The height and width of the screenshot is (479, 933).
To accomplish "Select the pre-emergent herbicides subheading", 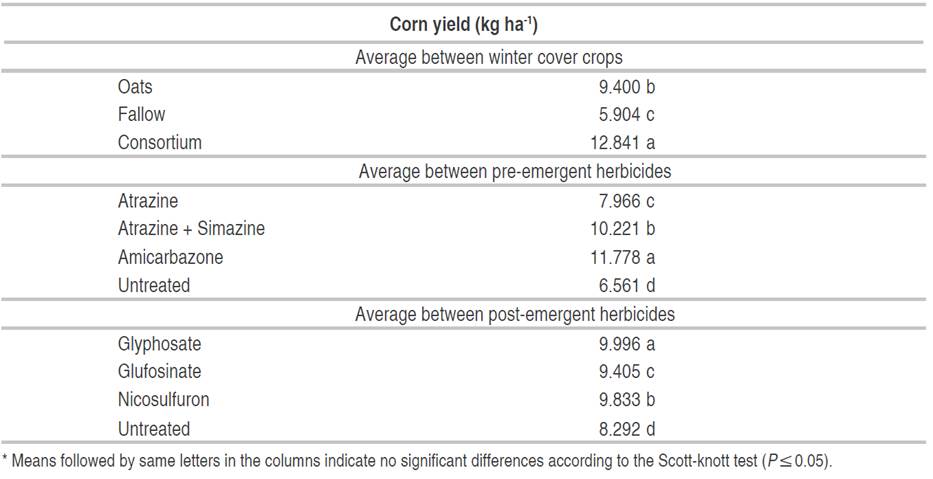I will tap(515, 171).
